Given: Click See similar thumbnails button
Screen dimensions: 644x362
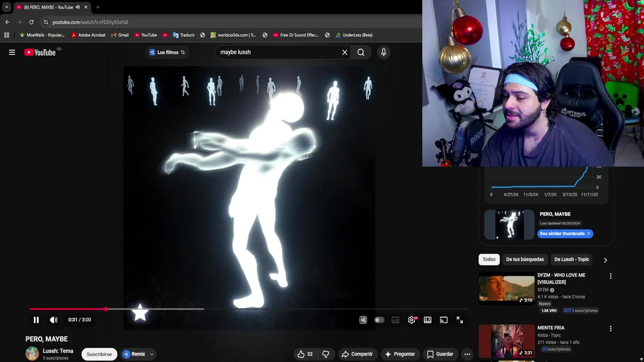Looking at the screenshot, I should [565, 233].
